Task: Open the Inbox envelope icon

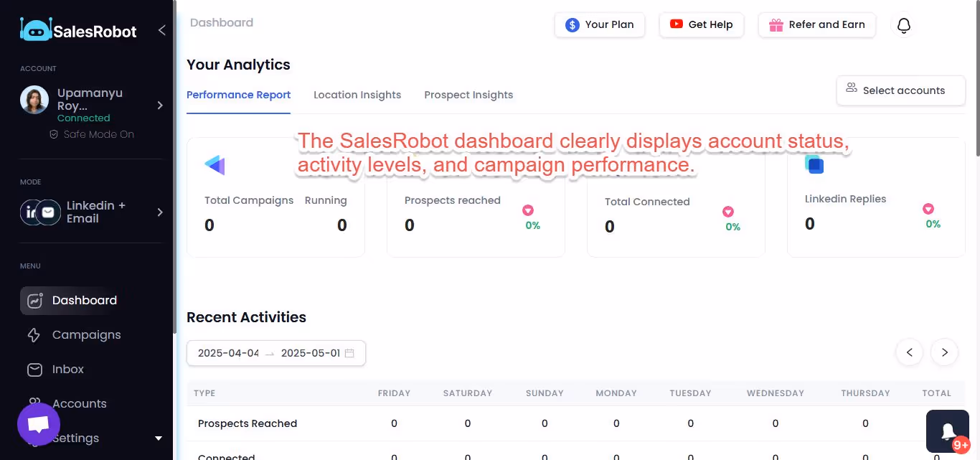Action: 34,369
